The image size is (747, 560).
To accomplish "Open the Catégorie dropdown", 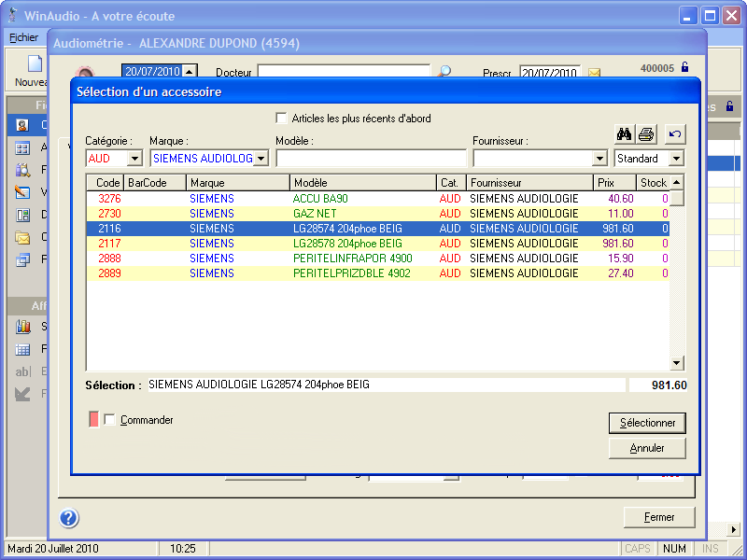I will tap(134, 159).
